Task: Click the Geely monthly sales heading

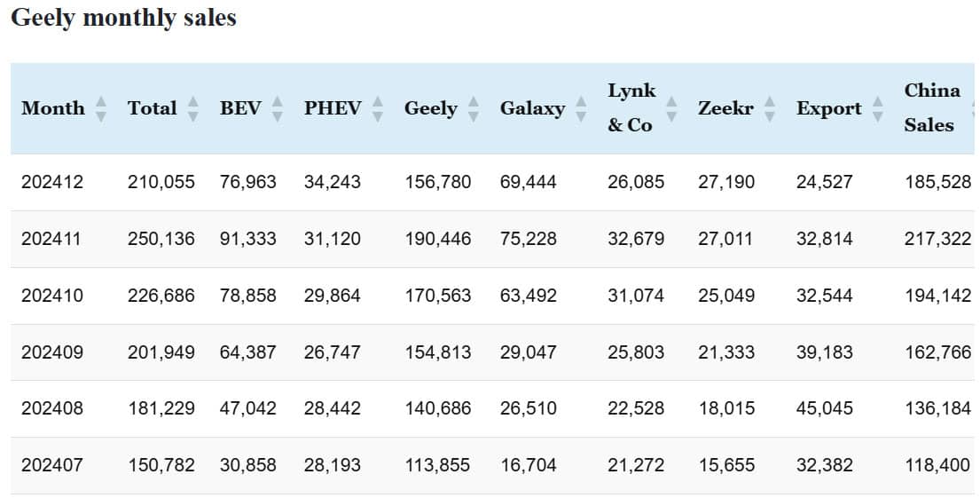Action: (x=123, y=18)
